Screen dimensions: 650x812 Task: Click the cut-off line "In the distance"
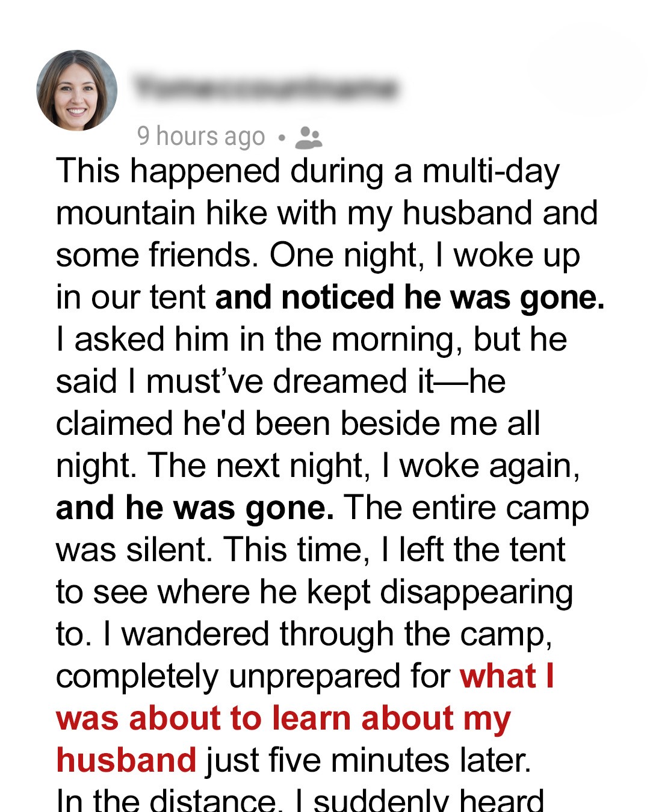(300, 801)
